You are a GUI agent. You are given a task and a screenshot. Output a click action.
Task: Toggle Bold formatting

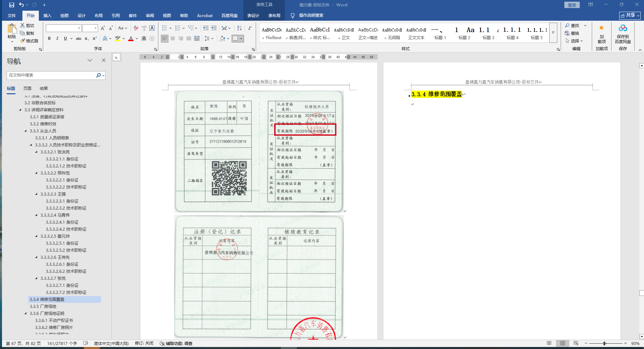[49, 38]
